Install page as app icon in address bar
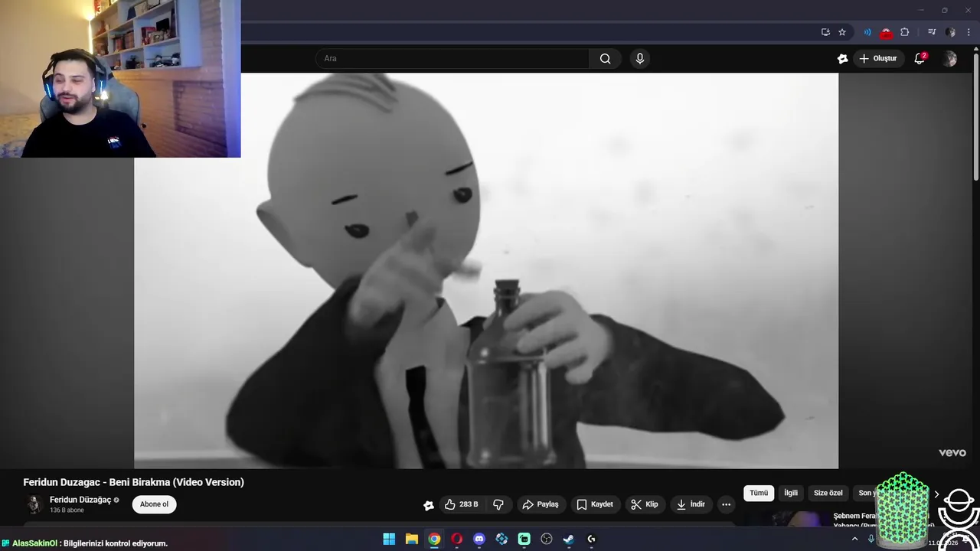This screenshot has width=980, height=551. (825, 32)
